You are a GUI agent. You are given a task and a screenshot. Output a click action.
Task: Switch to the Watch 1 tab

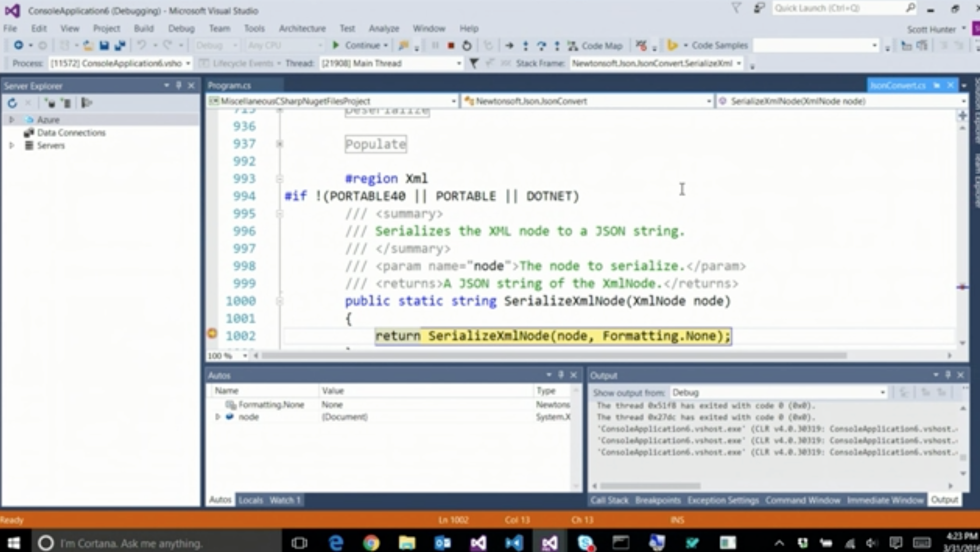pyautogui.click(x=285, y=500)
